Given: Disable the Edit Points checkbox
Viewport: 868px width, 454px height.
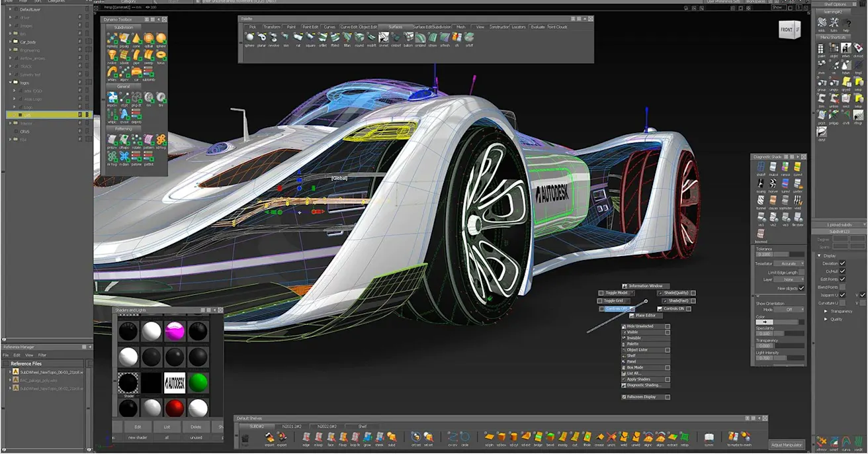Looking at the screenshot, I should click(x=842, y=279).
